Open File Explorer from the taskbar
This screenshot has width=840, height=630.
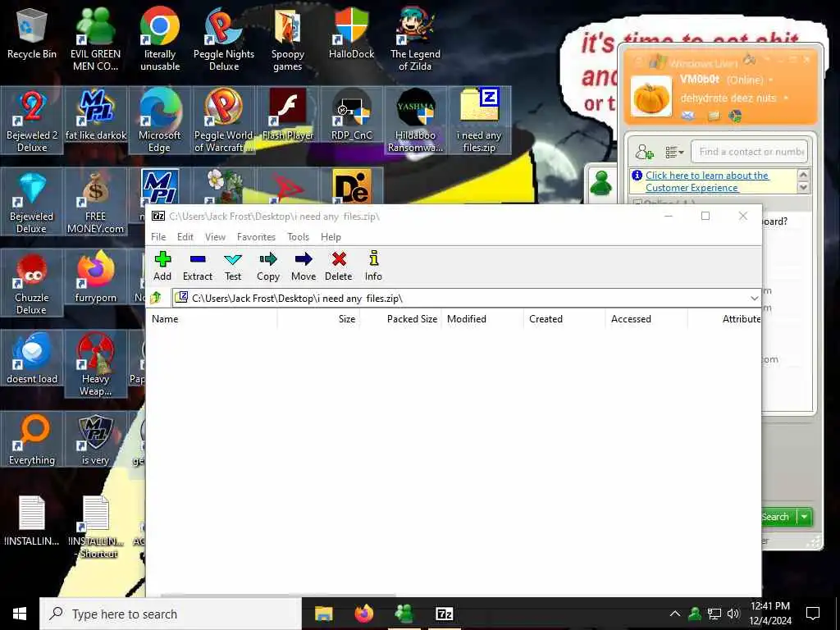pos(323,614)
